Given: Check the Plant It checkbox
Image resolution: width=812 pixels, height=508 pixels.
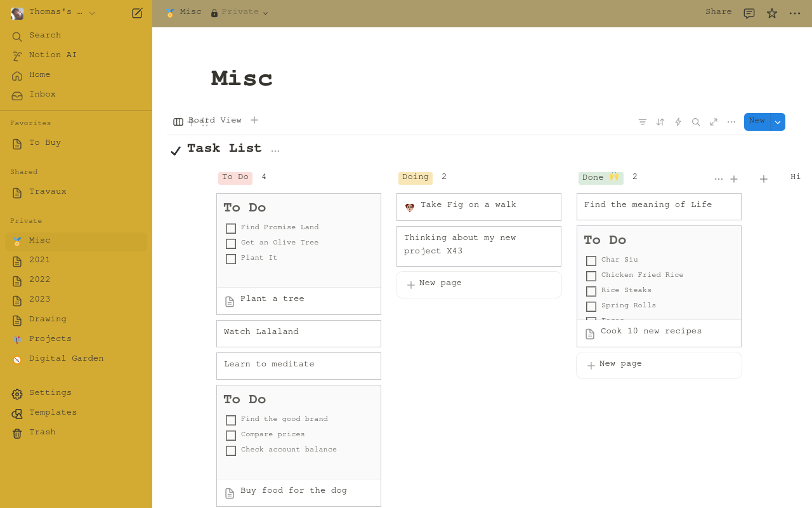Looking at the screenshot, I should (231, 259).
